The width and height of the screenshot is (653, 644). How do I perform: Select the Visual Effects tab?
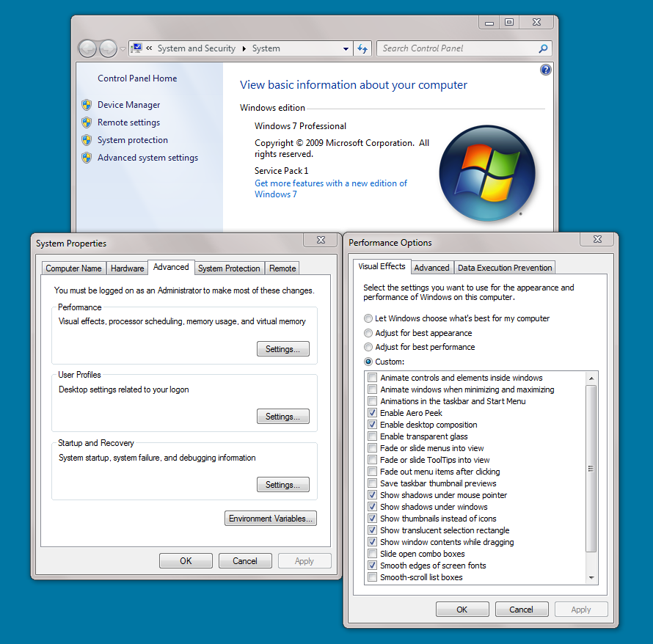[382, 266]
